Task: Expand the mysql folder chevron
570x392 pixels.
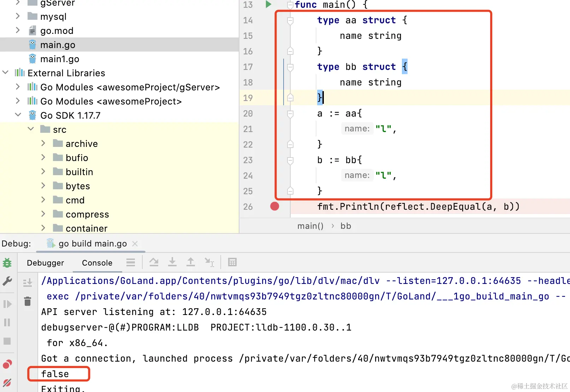Action: (18, 16)
